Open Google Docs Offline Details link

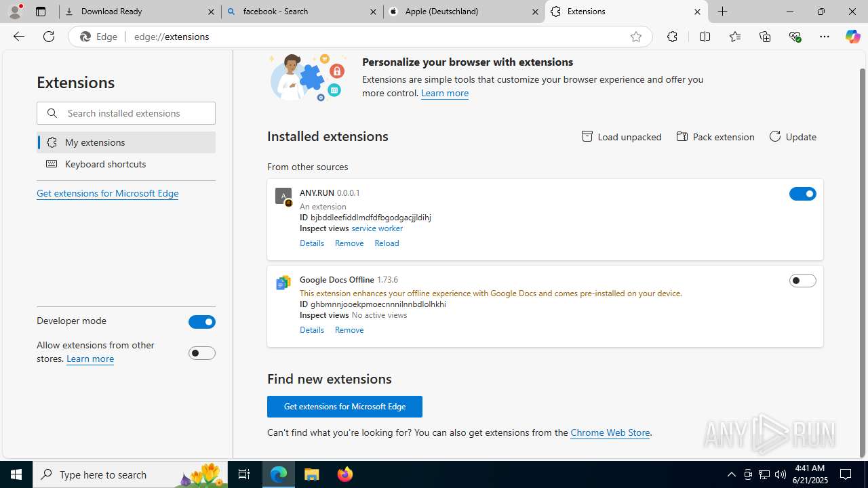pos(312,330)
